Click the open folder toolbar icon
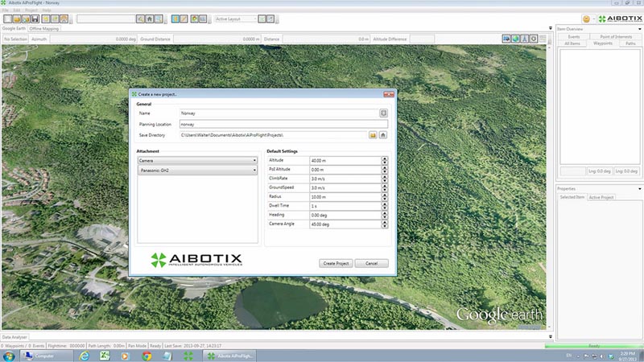 pos(17,19)
